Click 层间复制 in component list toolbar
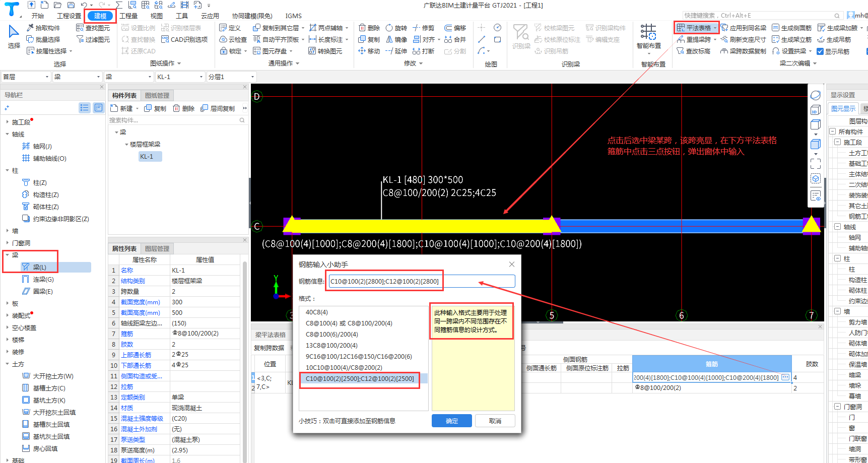This screenshot has height=463, width=868. tap(218, 108)
